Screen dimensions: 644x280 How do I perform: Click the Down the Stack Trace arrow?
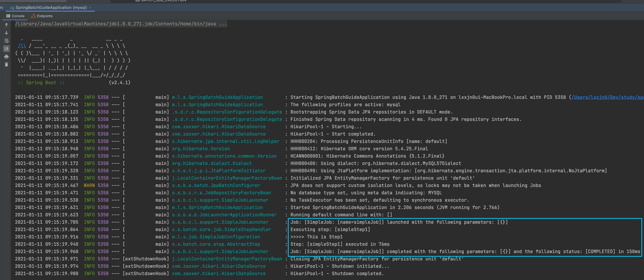point(6,33)
